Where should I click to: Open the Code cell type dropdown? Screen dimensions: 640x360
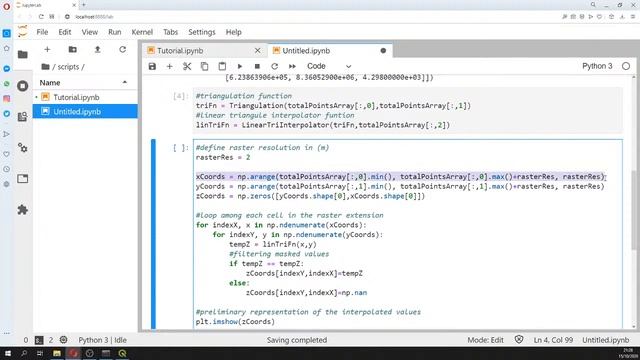[x=329, y=66]
